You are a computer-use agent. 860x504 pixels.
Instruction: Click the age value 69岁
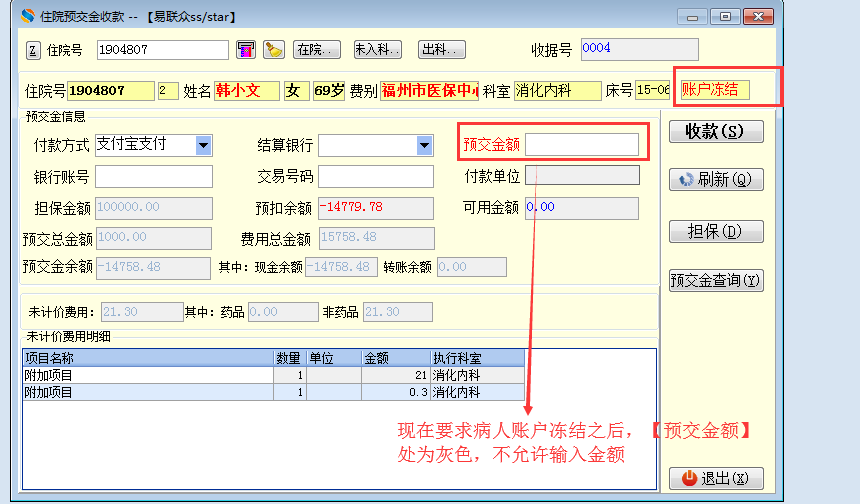[x=329, y=90]
